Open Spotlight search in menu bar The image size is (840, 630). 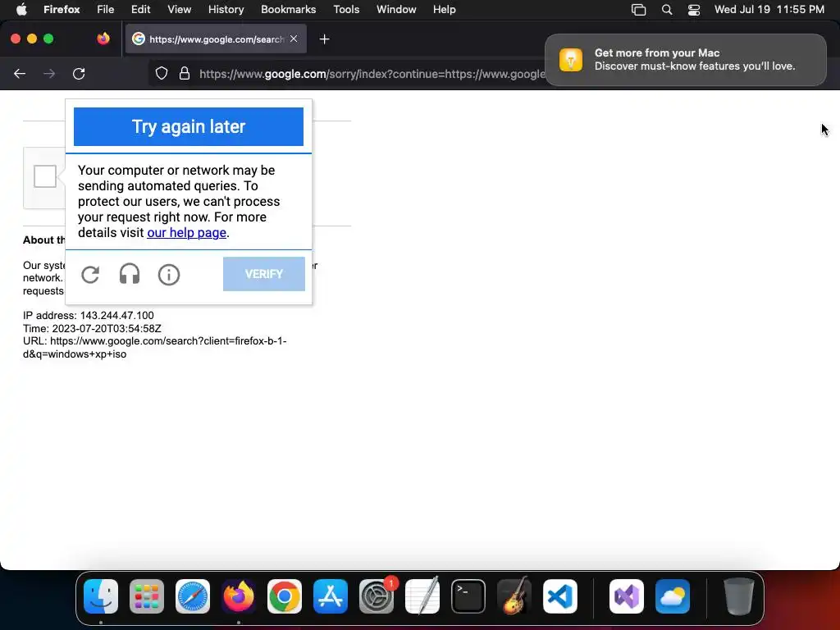(667, 10)
